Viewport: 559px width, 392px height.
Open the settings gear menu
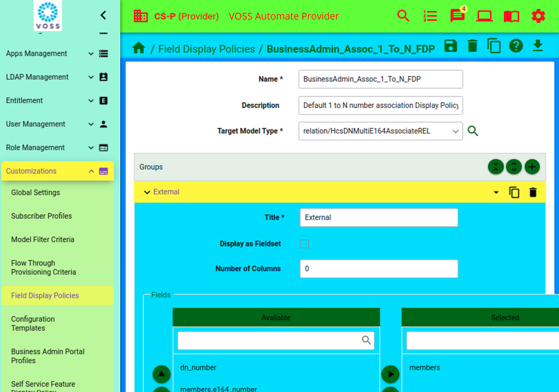538,16
